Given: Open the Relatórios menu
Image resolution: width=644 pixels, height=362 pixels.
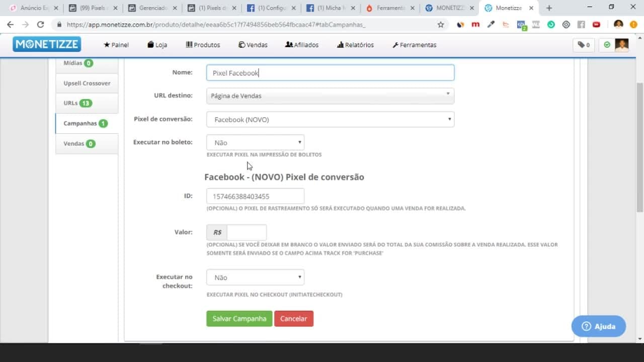Looking at the screenshot, I should [355, 45].
